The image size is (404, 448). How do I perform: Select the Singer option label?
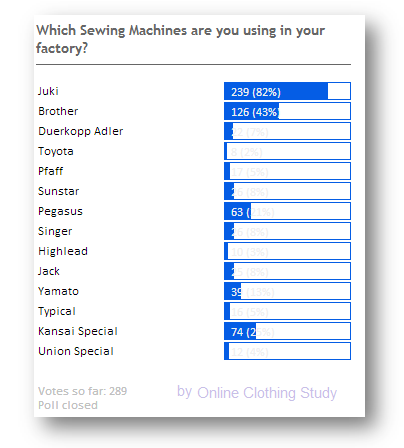tap(55, 231)
